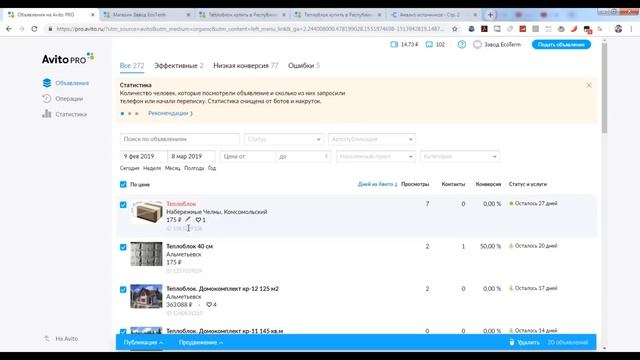Click the browser address bar URL
Viewport: 640px width, 360px height.
[250, 29]
